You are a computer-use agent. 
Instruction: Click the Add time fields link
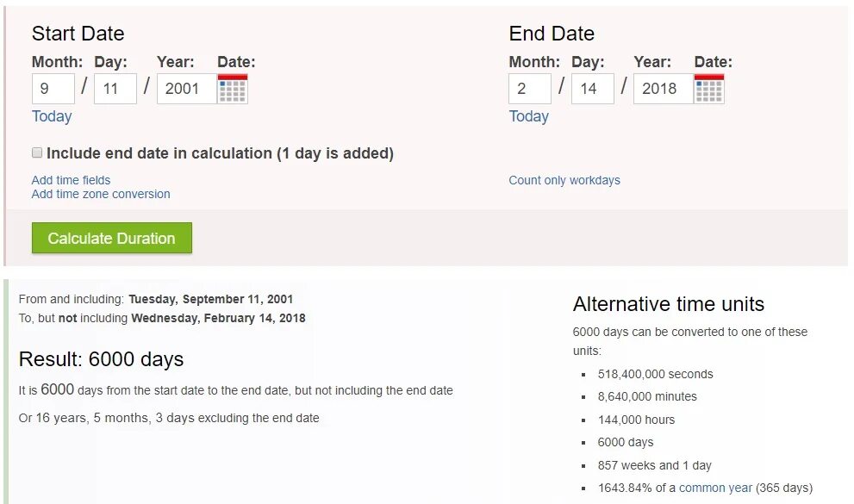71,180
